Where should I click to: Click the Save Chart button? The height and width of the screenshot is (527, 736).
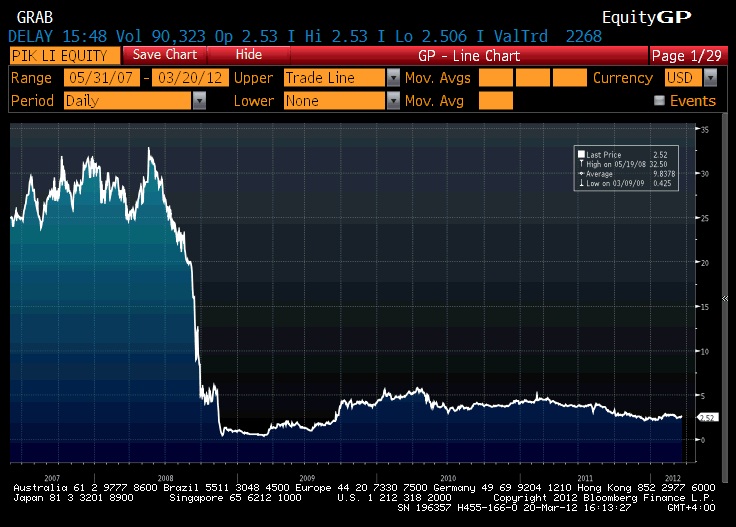164,55
